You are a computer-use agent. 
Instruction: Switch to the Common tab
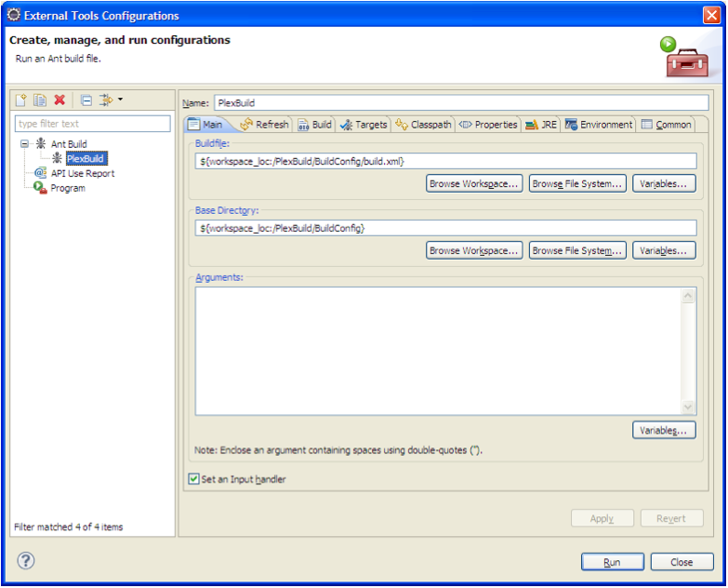667,125
